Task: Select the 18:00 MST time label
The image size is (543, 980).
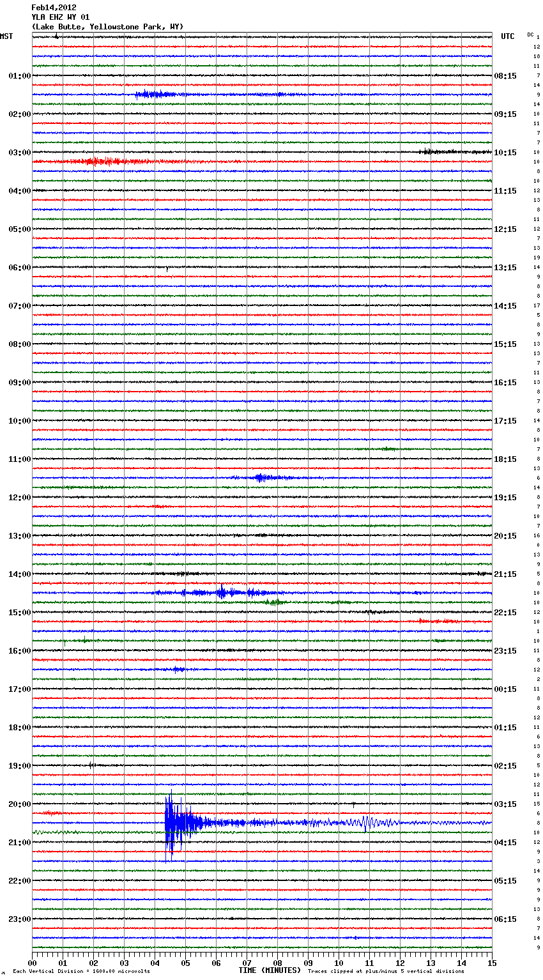Action: point(20,728)
